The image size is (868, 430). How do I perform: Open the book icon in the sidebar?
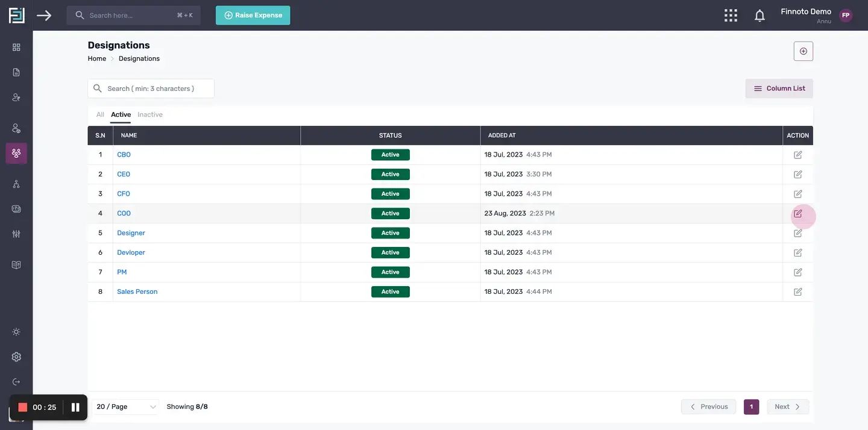click(x=16, y=265)
